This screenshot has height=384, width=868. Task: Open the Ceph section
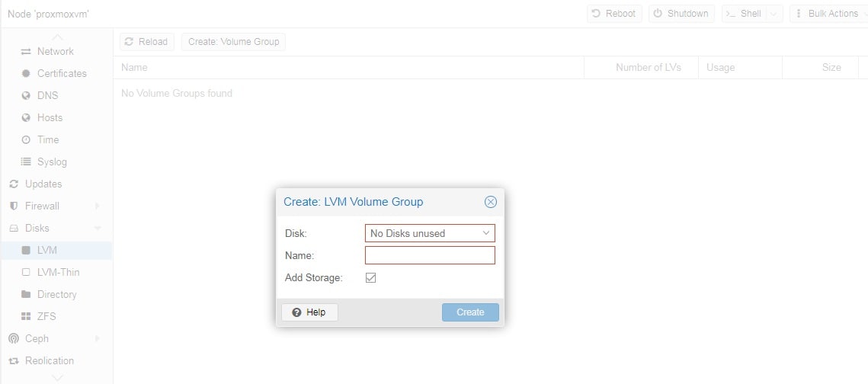click(37, 338)
